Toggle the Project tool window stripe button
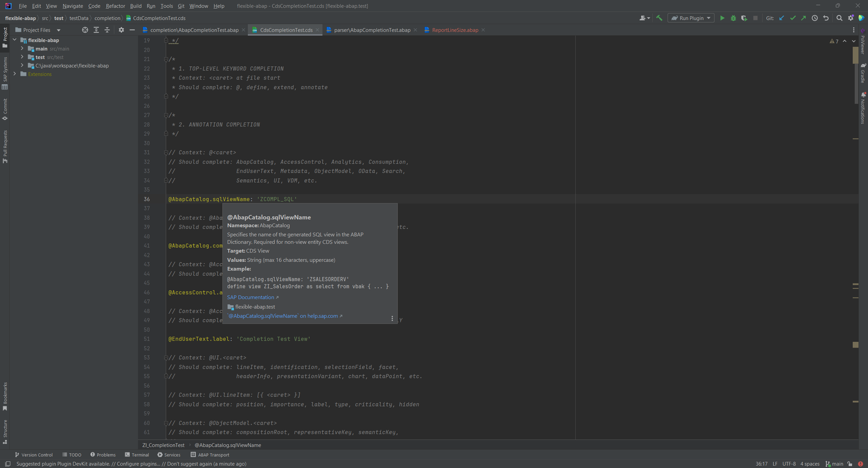The image size is (868, 468). [x=5, y=37]
